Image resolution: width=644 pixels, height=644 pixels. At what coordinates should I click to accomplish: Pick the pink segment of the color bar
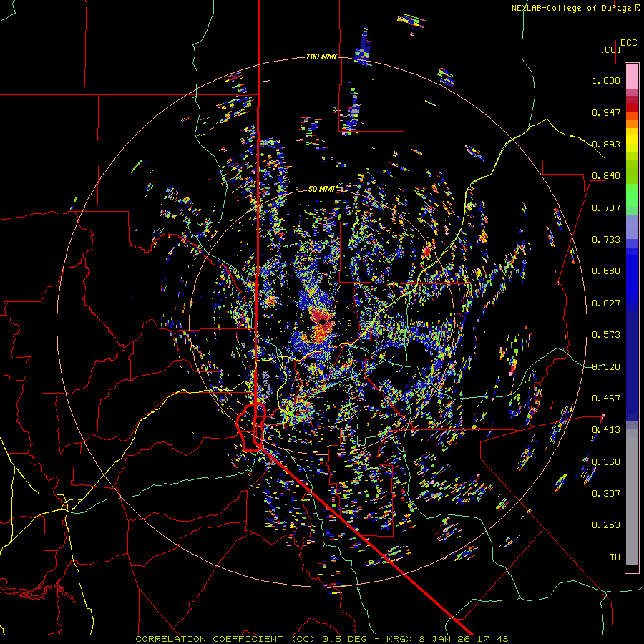(632, 76)
